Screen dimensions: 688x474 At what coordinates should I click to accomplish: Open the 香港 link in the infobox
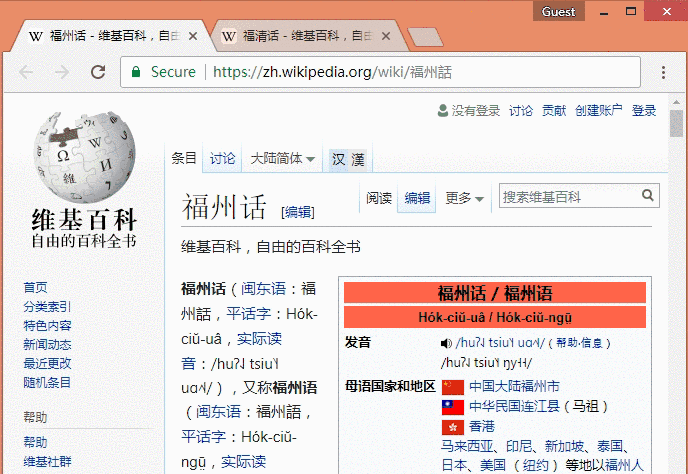click(482, 427)
